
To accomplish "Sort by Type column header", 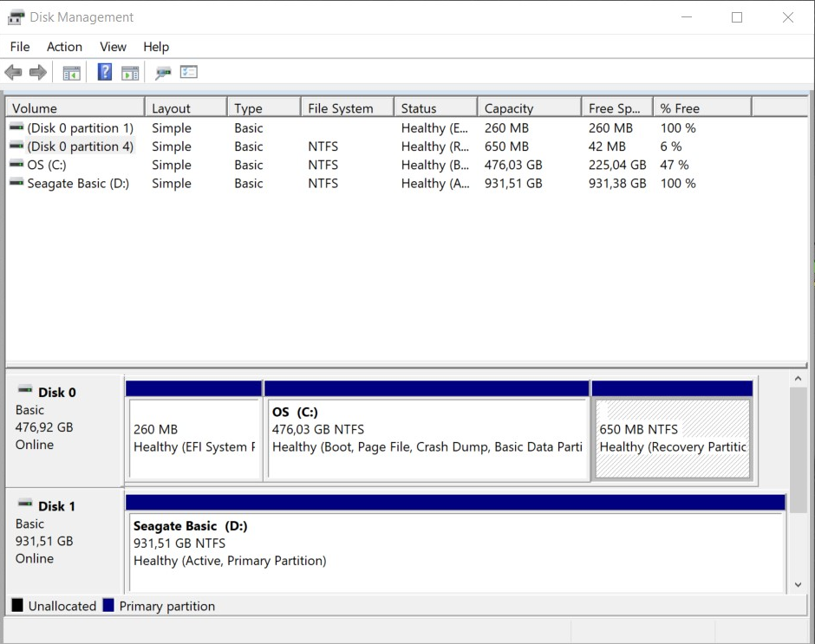I will tap(264, 107).
